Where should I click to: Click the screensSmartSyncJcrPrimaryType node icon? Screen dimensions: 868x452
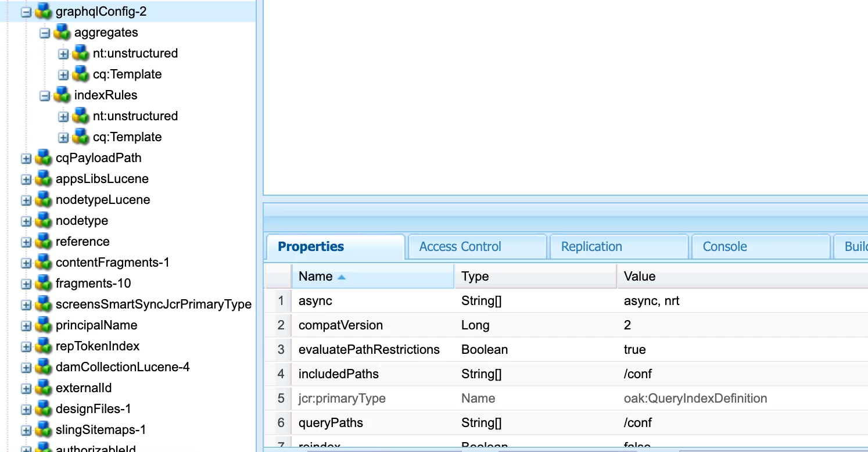point(44,304)
